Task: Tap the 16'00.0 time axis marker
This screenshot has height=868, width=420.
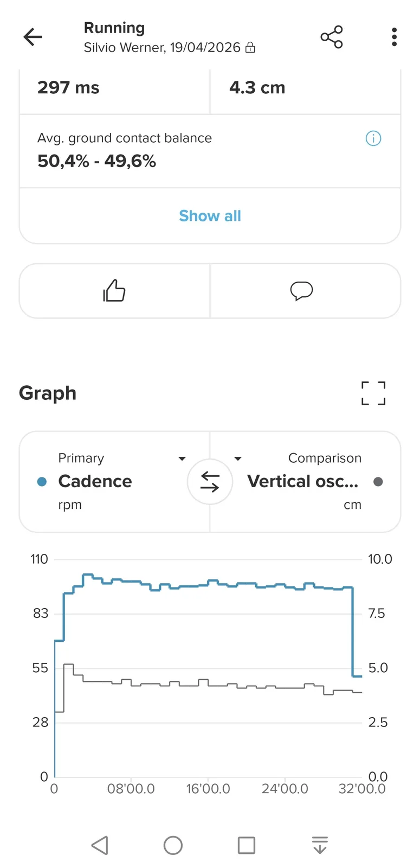Action: (208, 789)
